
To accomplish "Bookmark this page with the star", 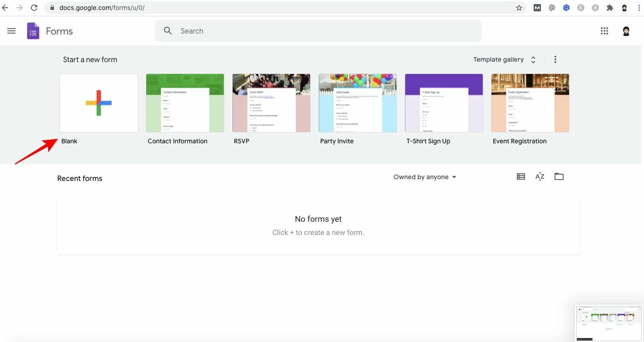I will (519, 8).
